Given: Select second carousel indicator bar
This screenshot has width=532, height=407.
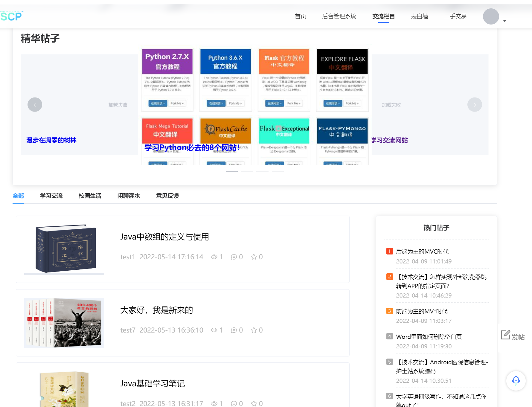Looking at the screenshot, I should [247, 171].
